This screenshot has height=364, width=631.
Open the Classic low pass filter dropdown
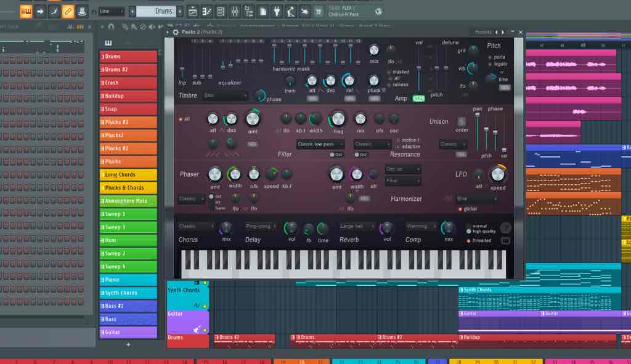pyautogui.click(x=320, y=144)
